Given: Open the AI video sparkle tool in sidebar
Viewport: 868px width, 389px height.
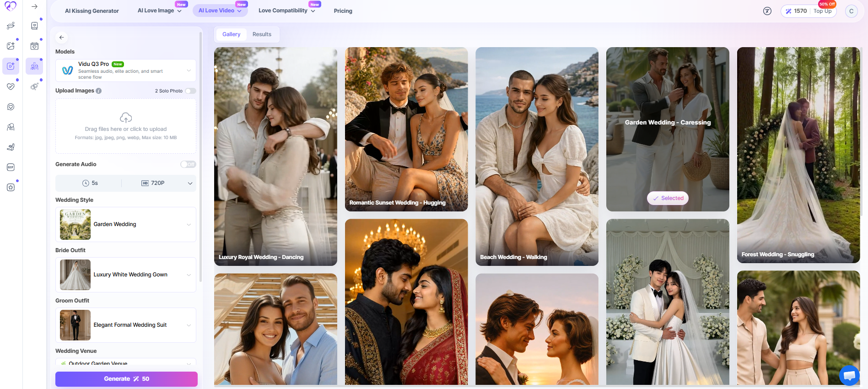Looking at the screenshot, I should click(11, 66).
